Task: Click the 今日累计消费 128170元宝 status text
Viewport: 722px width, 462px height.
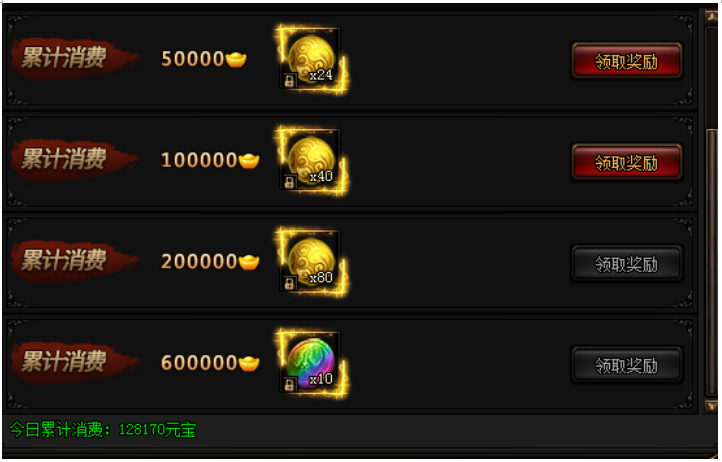Action: (102, 430)
